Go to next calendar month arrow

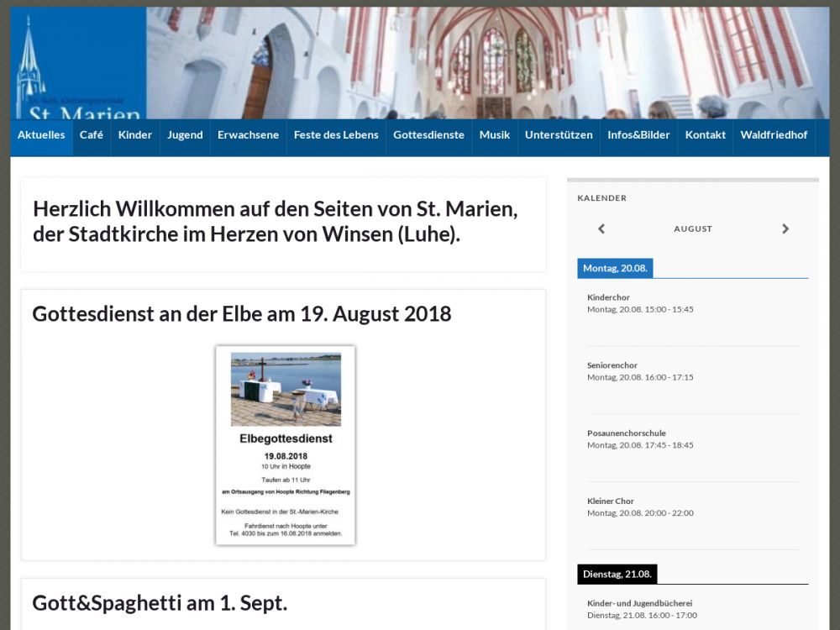coord(785,228)
